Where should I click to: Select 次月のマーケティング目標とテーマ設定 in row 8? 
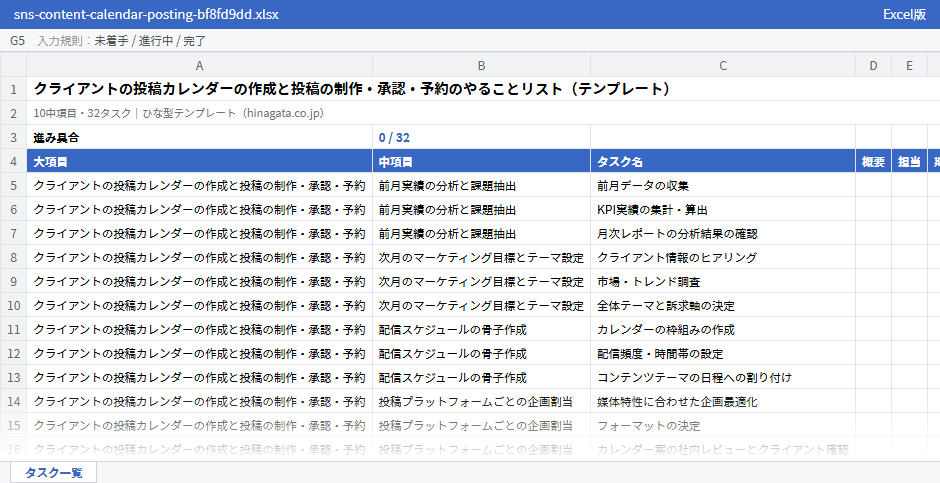click(481, 257)
